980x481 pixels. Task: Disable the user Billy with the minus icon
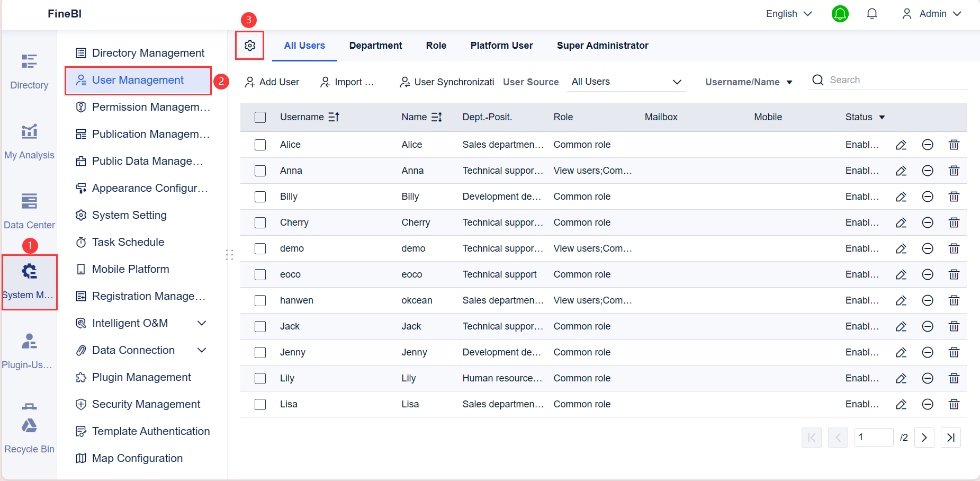tap(928, 196)
